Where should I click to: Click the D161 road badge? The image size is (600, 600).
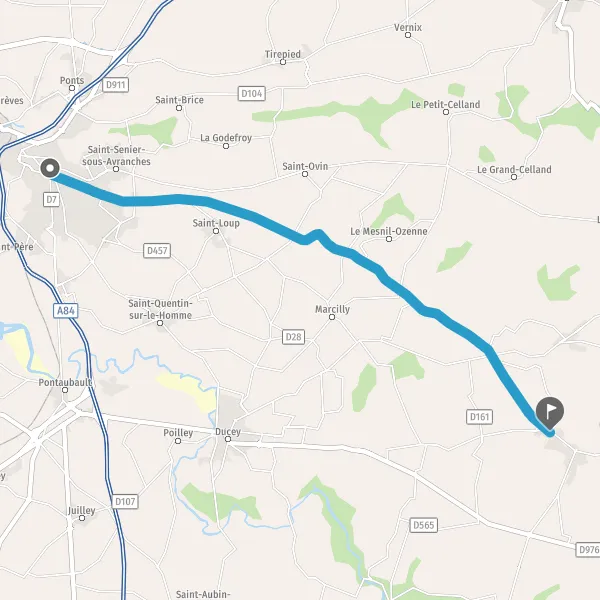479,417
